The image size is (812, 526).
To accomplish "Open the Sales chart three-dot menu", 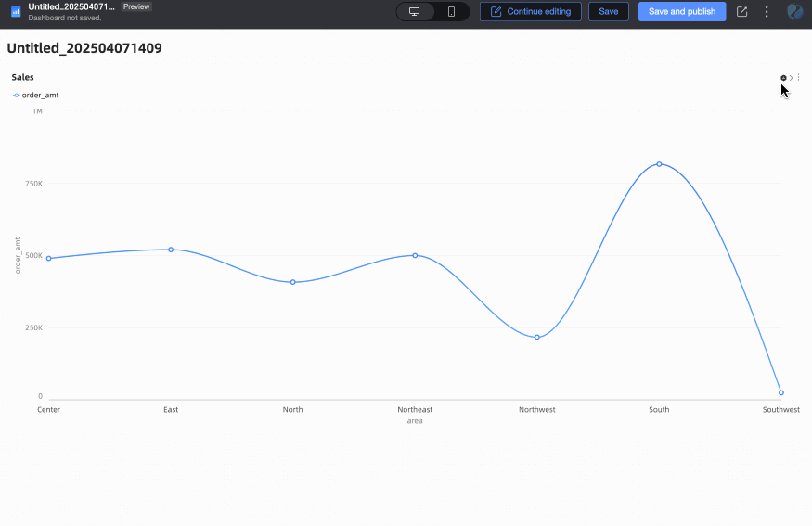I will [x=798, y=77].
